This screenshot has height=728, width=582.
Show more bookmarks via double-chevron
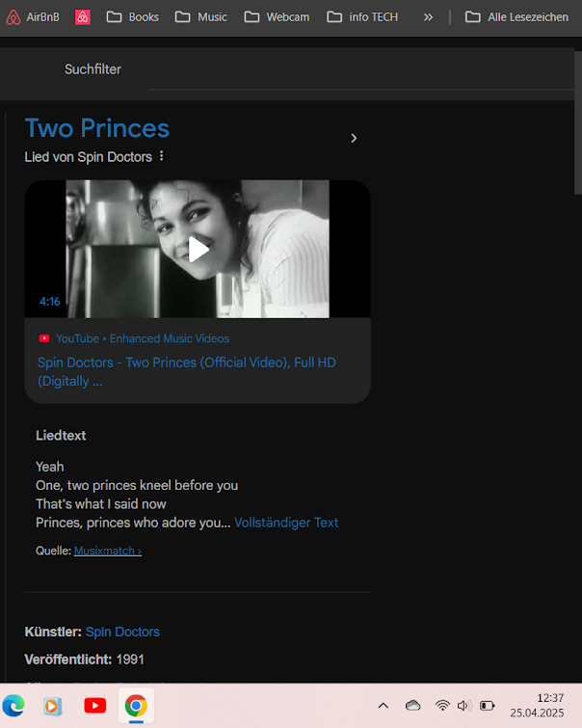428,17
